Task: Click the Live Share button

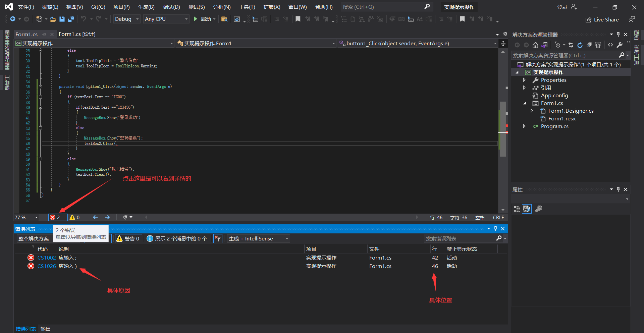Action: tap(602, 20)
